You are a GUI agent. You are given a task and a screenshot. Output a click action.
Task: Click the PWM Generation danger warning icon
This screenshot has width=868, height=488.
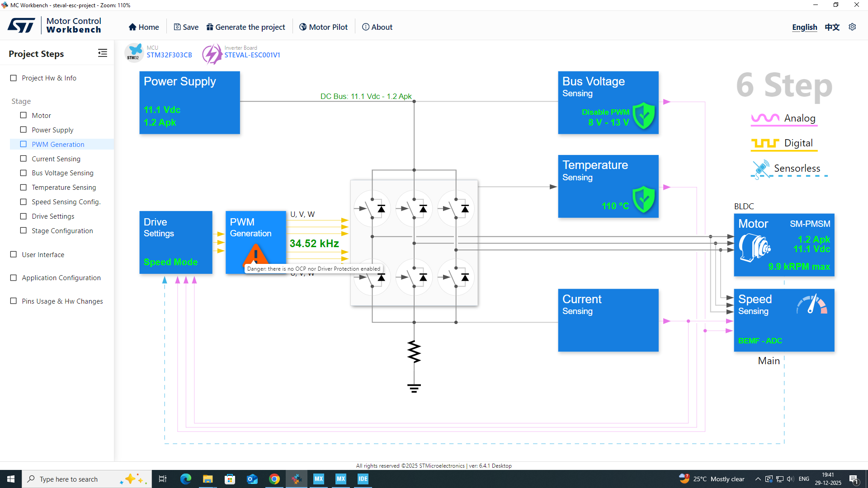[x=255, y=254]
